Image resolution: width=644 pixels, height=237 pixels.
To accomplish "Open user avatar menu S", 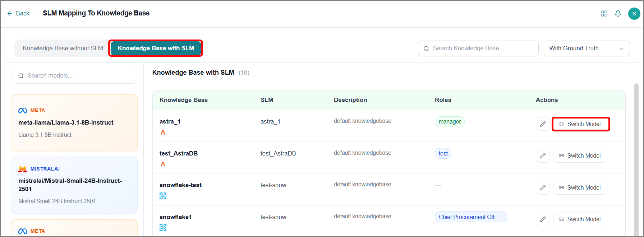I will (634, 13).
